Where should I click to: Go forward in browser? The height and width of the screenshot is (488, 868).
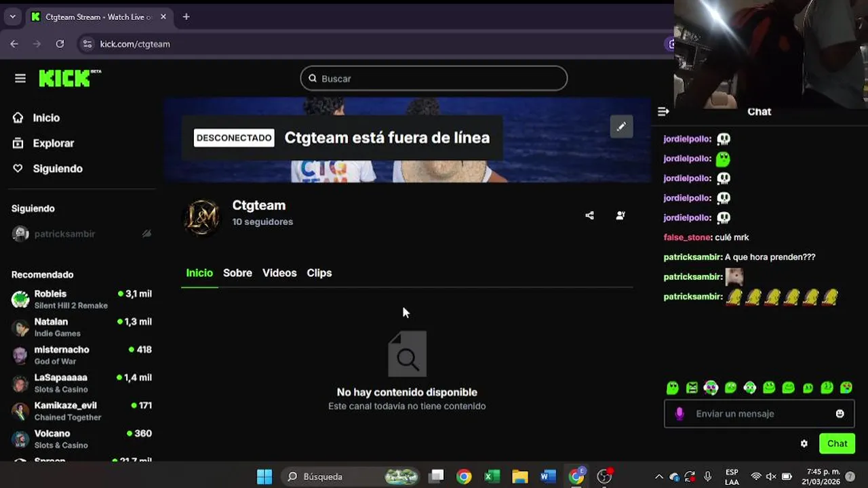click(37, 44)
